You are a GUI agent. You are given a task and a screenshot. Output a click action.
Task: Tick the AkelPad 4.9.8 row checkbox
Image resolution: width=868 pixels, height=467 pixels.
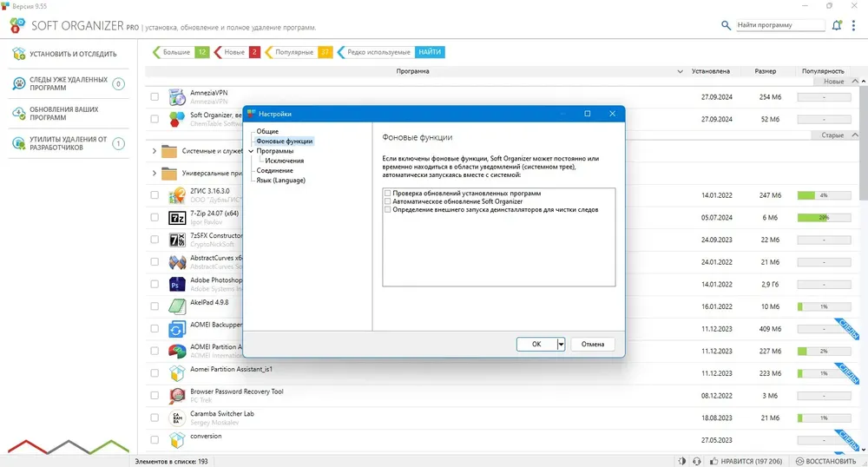[155, 306]
